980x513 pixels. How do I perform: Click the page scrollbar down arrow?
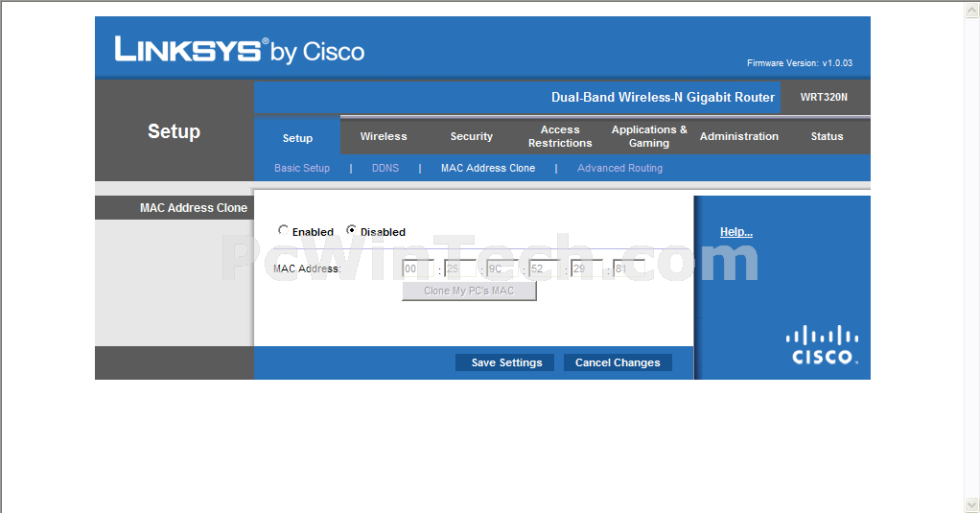click(972, 504)
